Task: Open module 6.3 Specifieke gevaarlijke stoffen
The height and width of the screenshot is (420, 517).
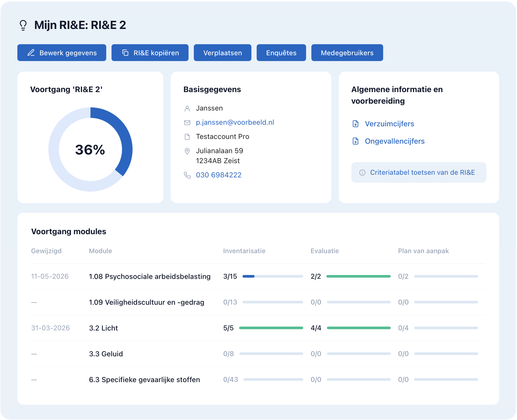Action: (x=144, y=379)
